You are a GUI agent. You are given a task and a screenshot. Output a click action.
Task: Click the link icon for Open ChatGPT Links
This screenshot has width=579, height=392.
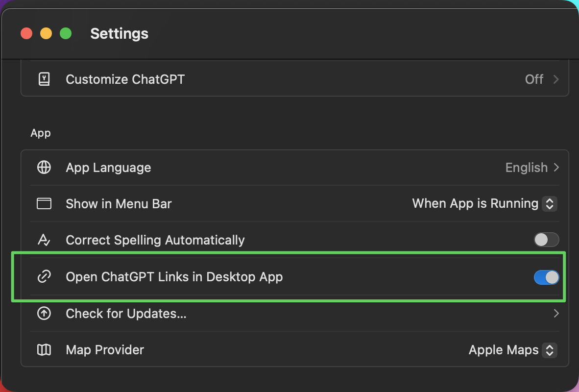click(44, 276)
